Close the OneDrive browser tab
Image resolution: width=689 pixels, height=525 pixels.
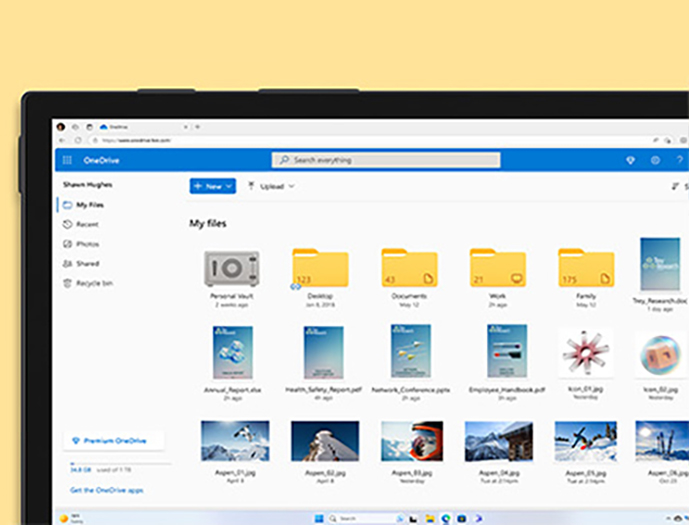(x=185, y=127)
